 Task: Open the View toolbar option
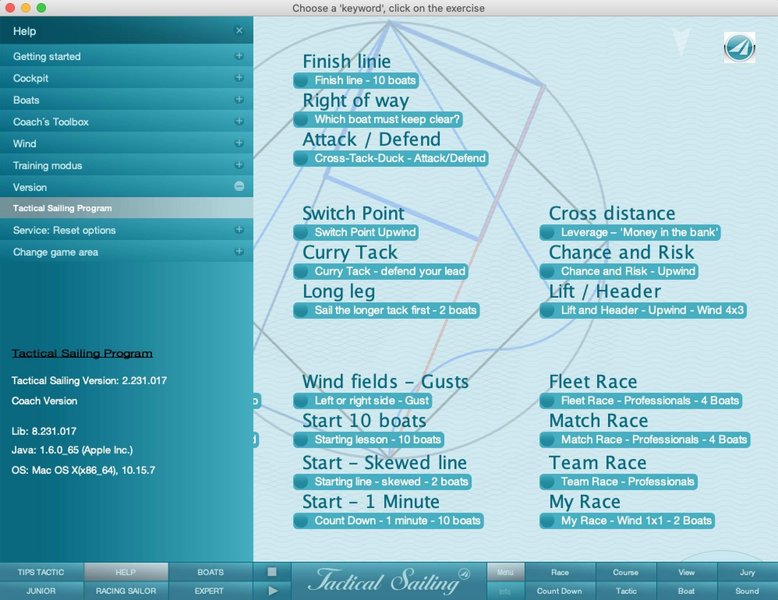coord(687,572)
